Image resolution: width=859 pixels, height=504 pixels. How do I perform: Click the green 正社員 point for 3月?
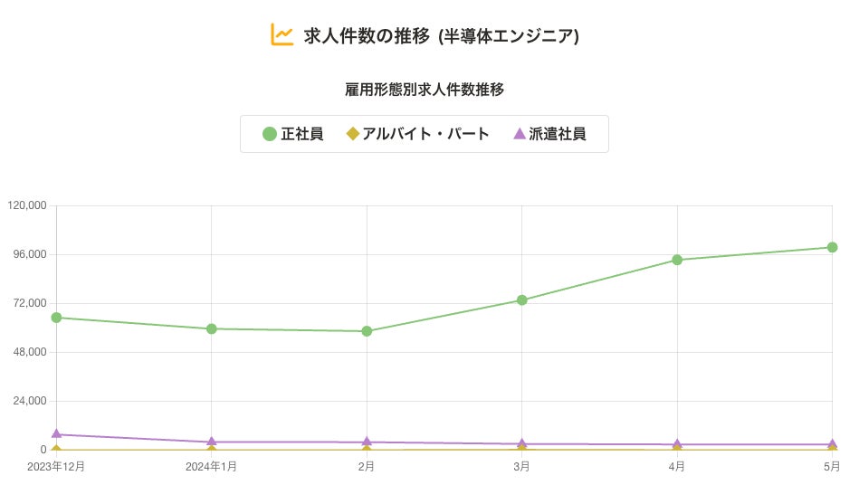point(522,300)
